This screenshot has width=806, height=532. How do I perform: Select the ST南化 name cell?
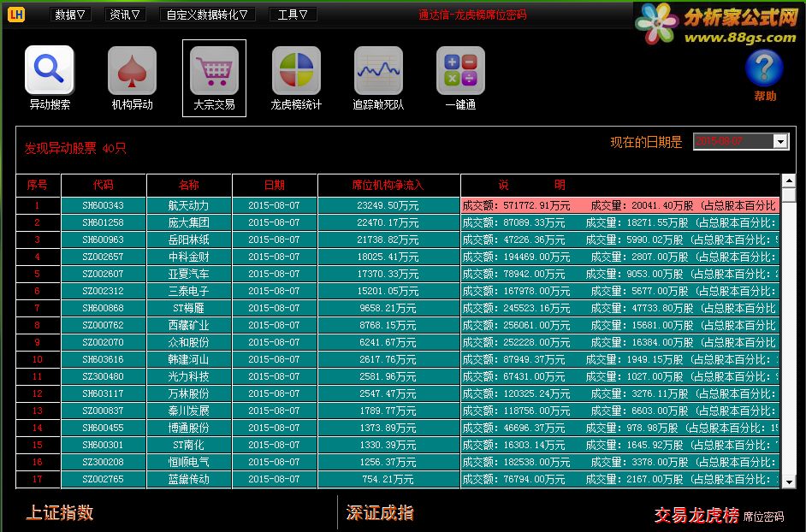coord(188,445)
